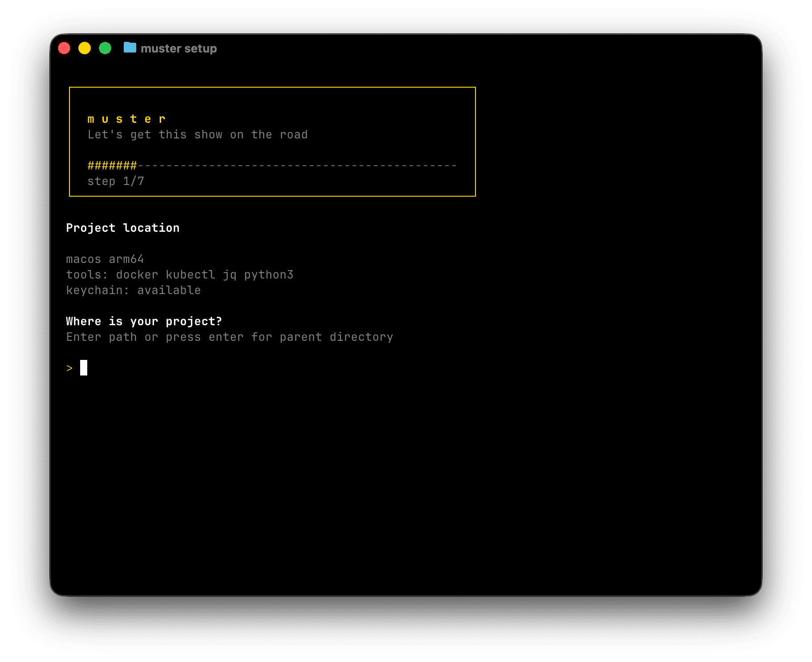Click the 'Where is your project?' prompt
Viewport: 812px width, 662px height.
[x=144, y=321]
